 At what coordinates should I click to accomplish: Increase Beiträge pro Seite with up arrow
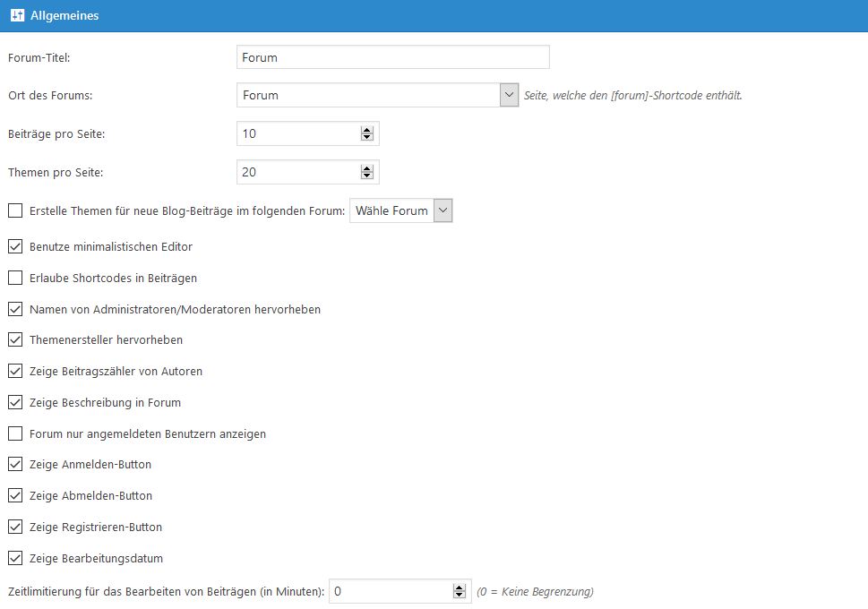pyautogui.click(x=366, y=130)
